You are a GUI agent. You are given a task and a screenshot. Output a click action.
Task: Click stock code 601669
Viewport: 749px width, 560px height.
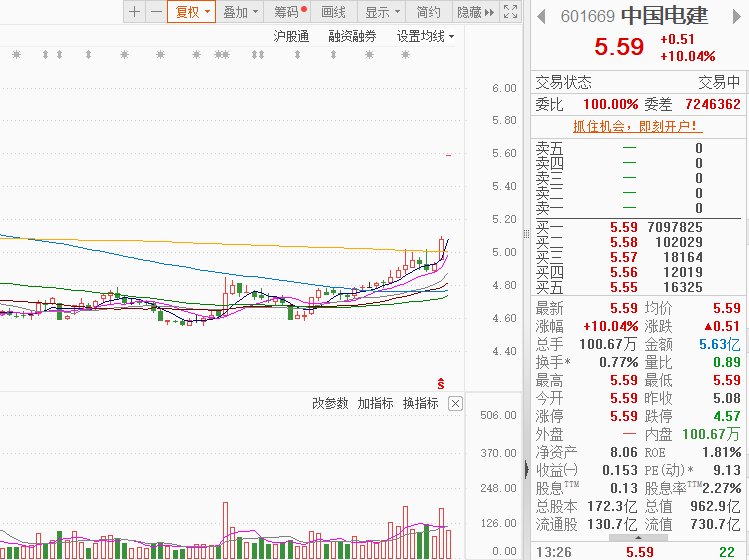click(588, 17)
